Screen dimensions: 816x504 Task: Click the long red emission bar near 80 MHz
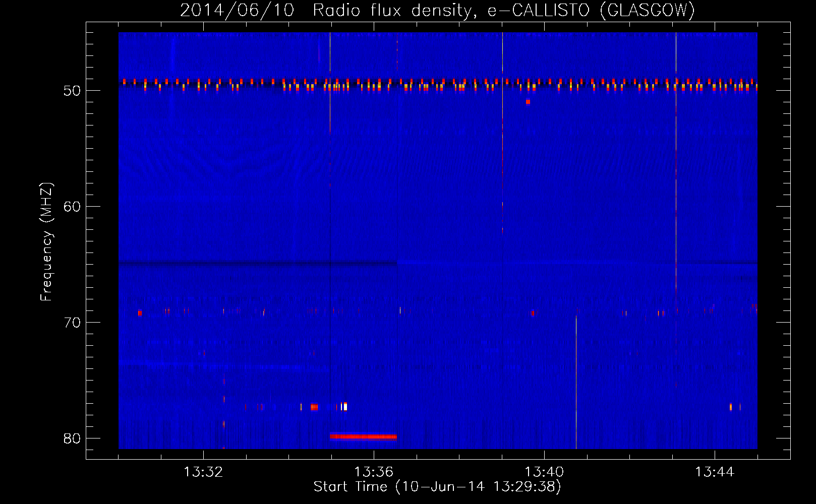pyautogui.click(x=363, y=436)
